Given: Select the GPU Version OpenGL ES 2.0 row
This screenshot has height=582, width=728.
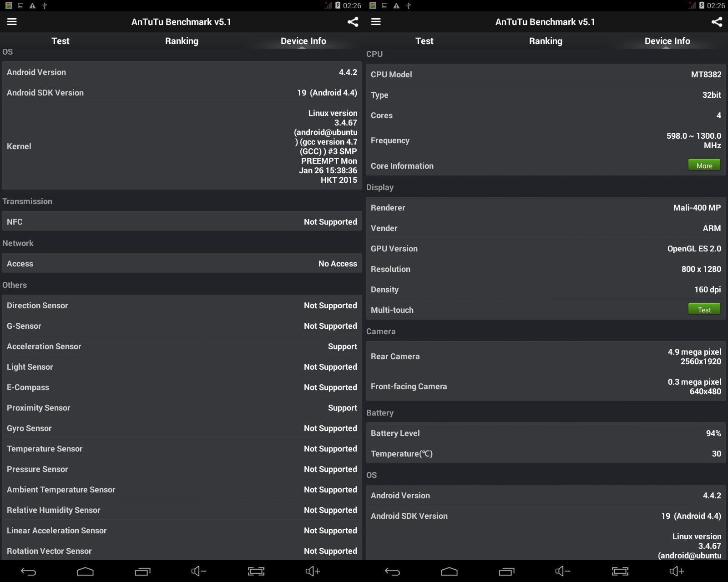Looking at the screenshot, I should 546,248.
